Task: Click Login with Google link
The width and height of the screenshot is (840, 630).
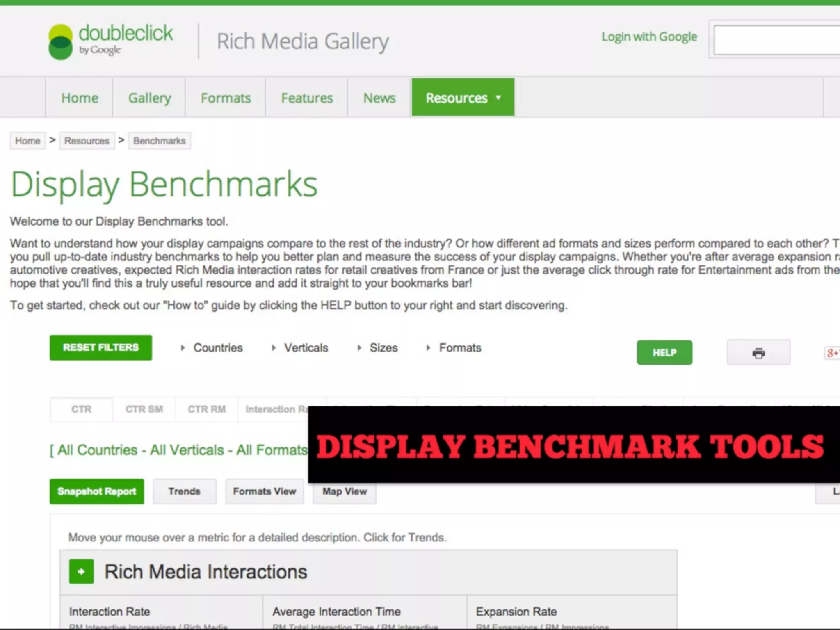Action: pyautogui.click(x=649, y=37)
